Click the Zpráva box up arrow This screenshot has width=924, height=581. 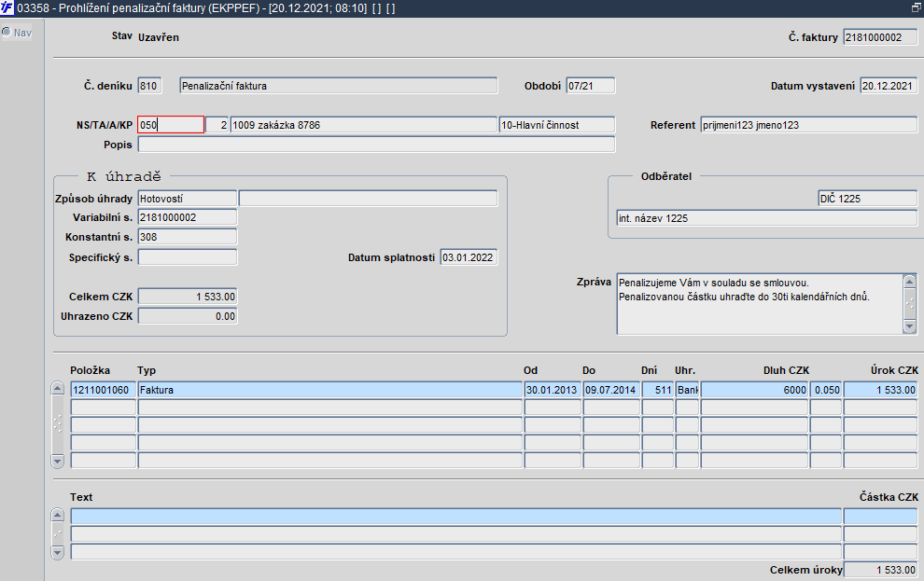[909, 281]
